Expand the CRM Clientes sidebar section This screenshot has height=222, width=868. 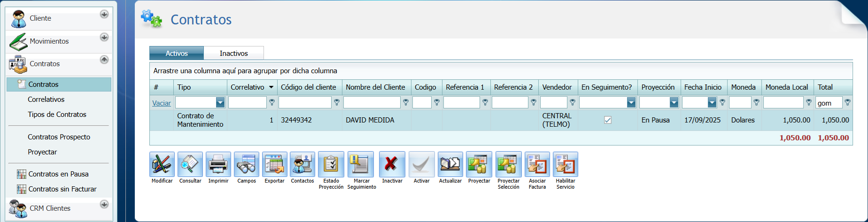(104, 204)
